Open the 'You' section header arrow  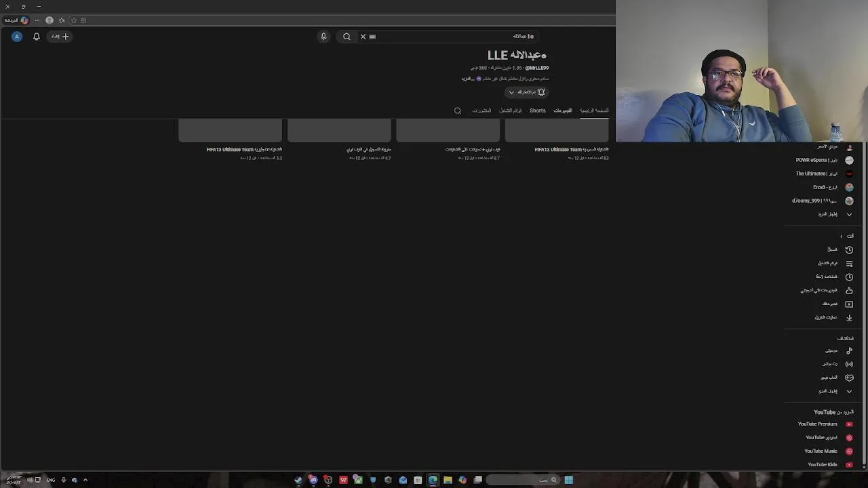click(842, 236)
